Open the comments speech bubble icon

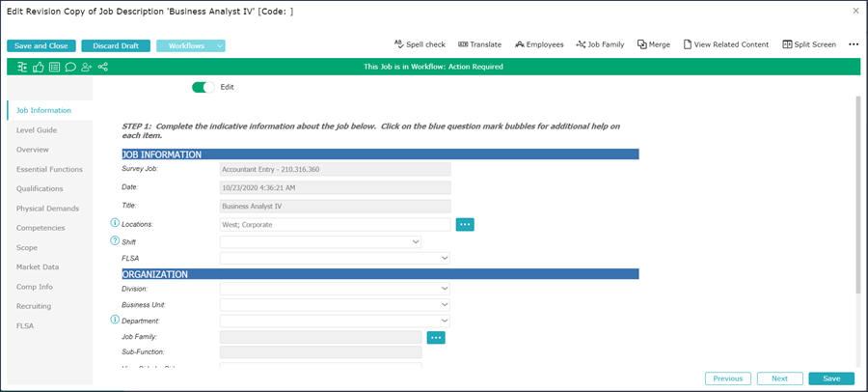70,68
